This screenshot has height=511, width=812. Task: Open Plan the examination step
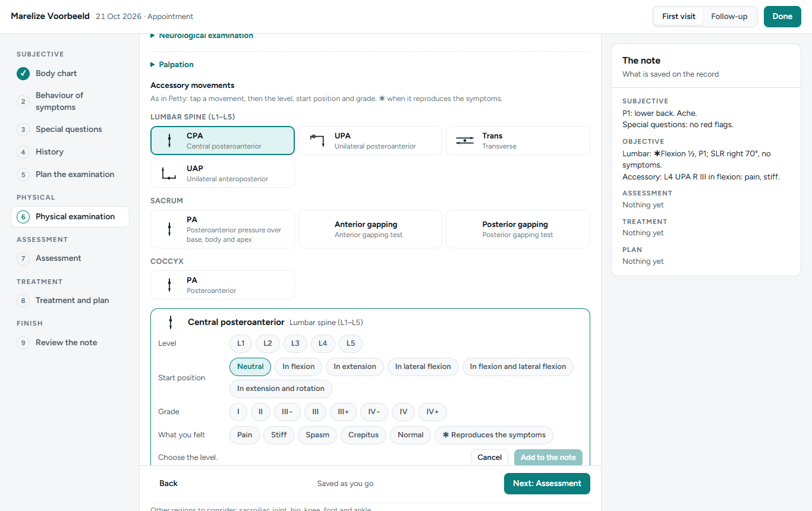tap(70, 175)
